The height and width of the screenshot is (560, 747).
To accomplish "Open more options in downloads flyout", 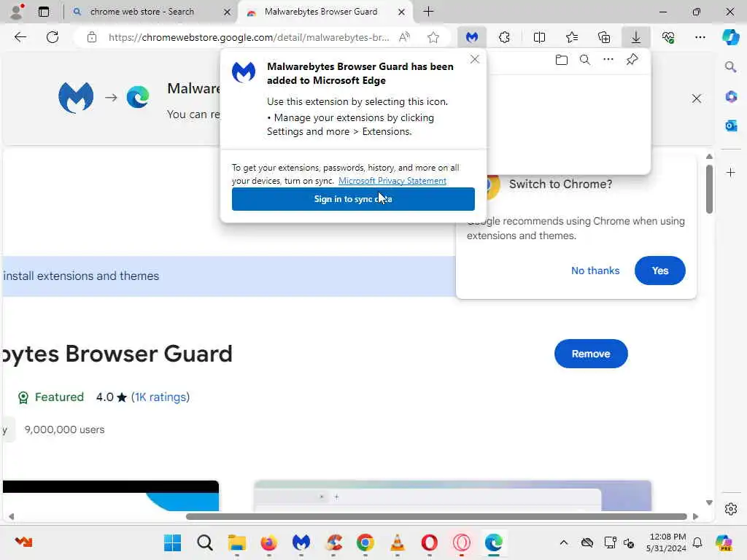I will [x=608, y=60].
